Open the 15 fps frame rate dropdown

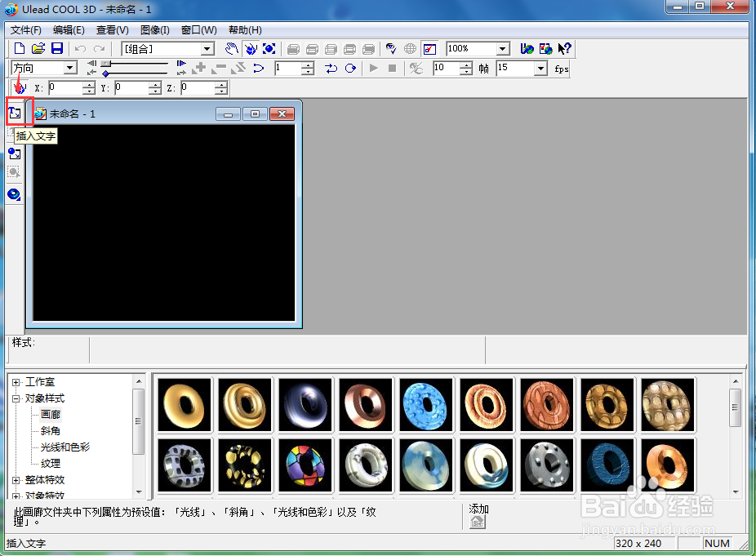541,68
